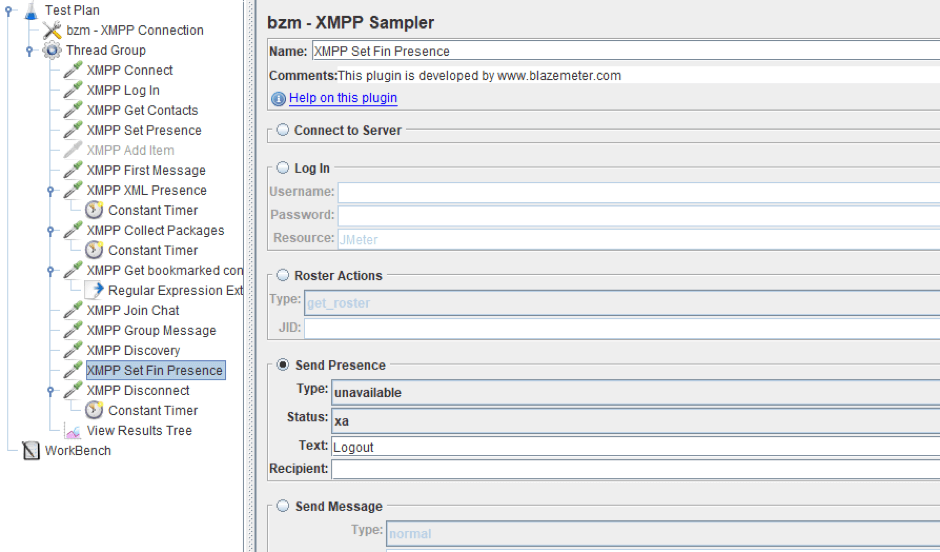The height and width of the screenshot is (552, 940).
Task: Click the XMPP Group Message sampler icon
Action: pos(73,330)
